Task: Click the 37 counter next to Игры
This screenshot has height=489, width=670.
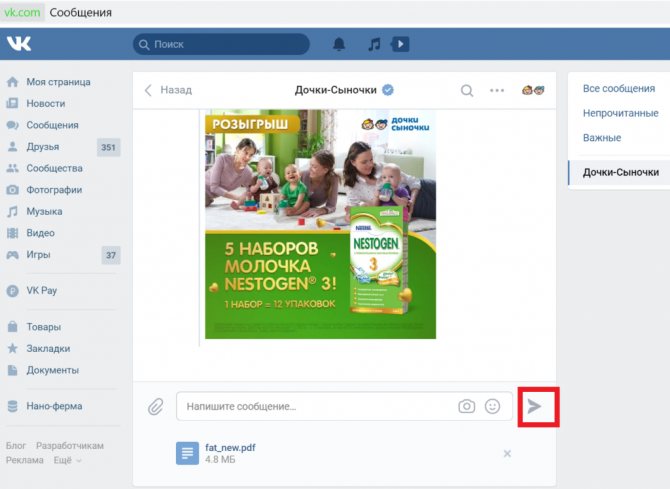Action: point(111,255)
